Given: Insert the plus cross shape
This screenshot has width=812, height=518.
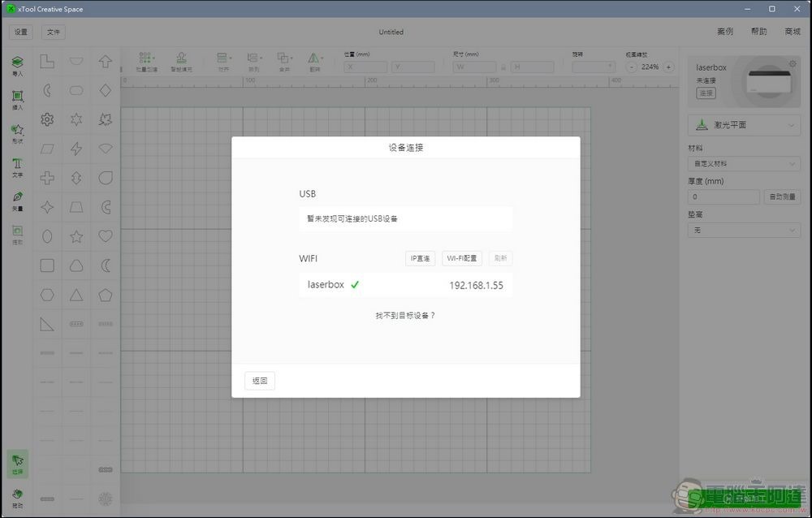Looking at the screenshot, I should coord(47,178).
